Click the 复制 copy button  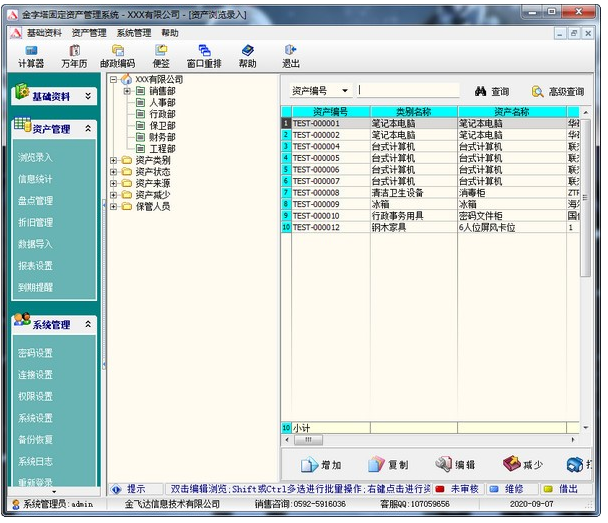tap(388, 465)
